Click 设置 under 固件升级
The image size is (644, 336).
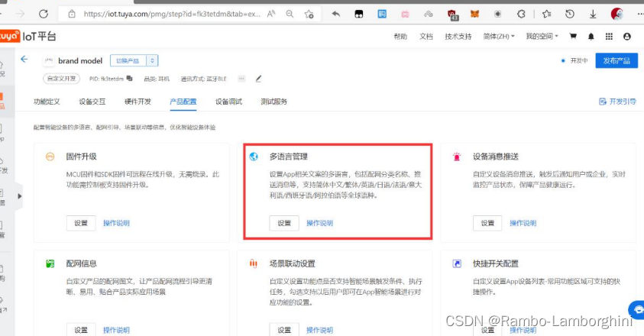point(81,223)
